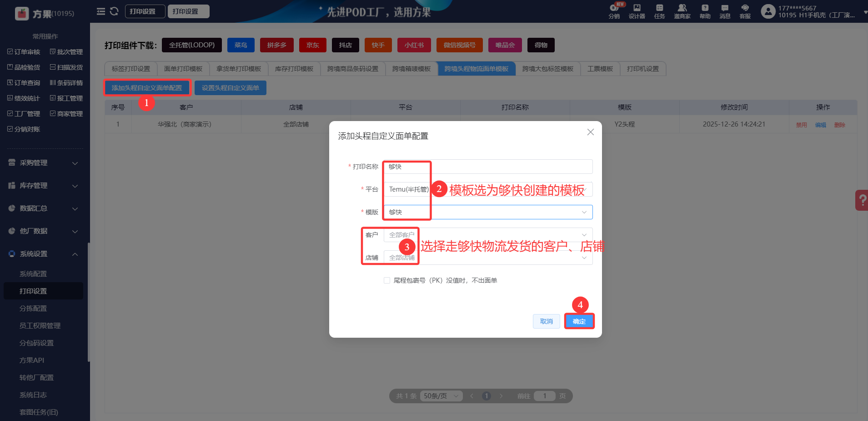Switch to the 标签打印设置 tab
Image resolution: width=868 pixels, height=421 pixels.
[x=131, y=69]
